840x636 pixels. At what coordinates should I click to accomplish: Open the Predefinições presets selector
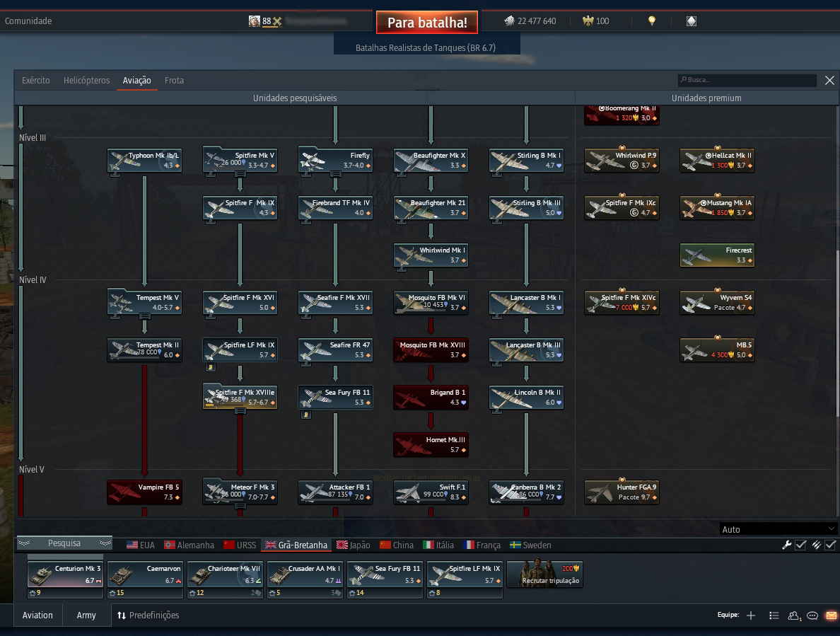coord(148,615)
